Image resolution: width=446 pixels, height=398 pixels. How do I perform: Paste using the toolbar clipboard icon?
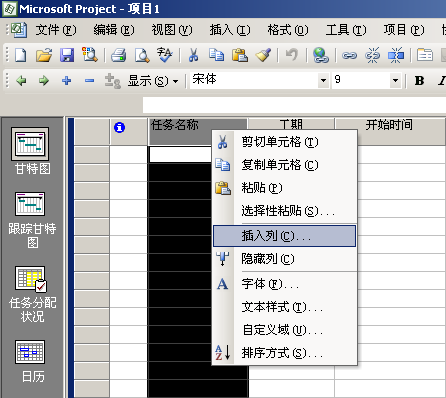pos(240,55)
